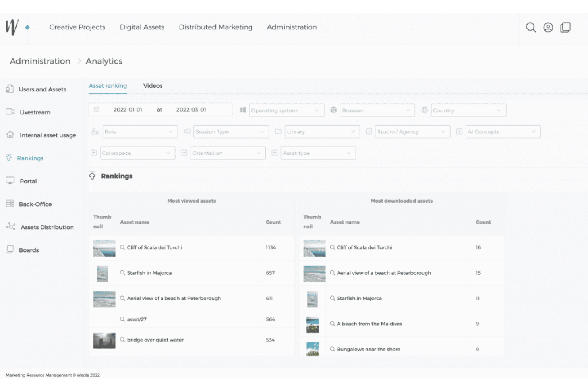This screenshot has height=392, width=588.
Task: Open the Colorspace dropdown
Action: 137,153
